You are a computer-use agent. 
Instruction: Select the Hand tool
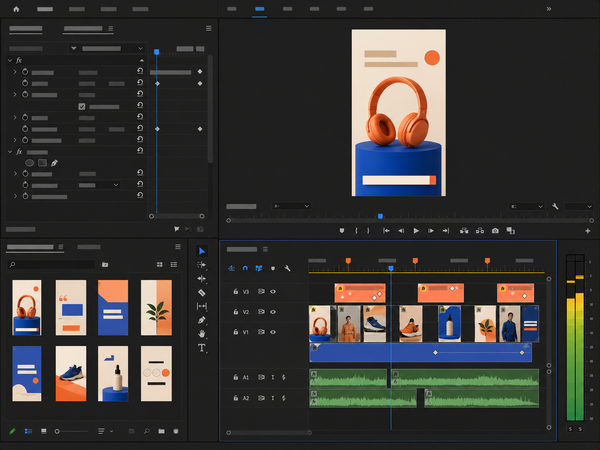(202, 334)
